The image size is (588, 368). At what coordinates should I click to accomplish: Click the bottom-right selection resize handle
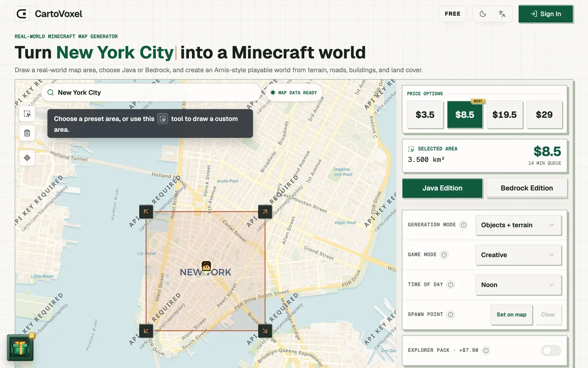(265, 331)
